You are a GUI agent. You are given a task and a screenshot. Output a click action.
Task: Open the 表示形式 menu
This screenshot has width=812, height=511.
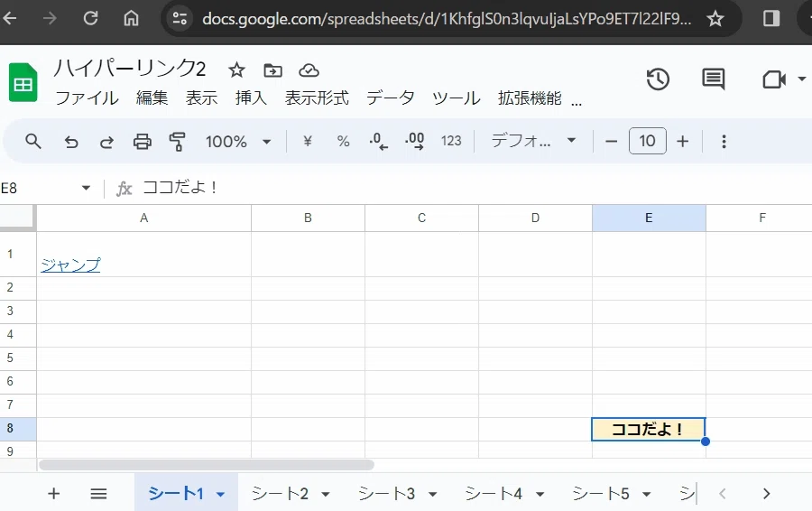click(x=317, y=98)
